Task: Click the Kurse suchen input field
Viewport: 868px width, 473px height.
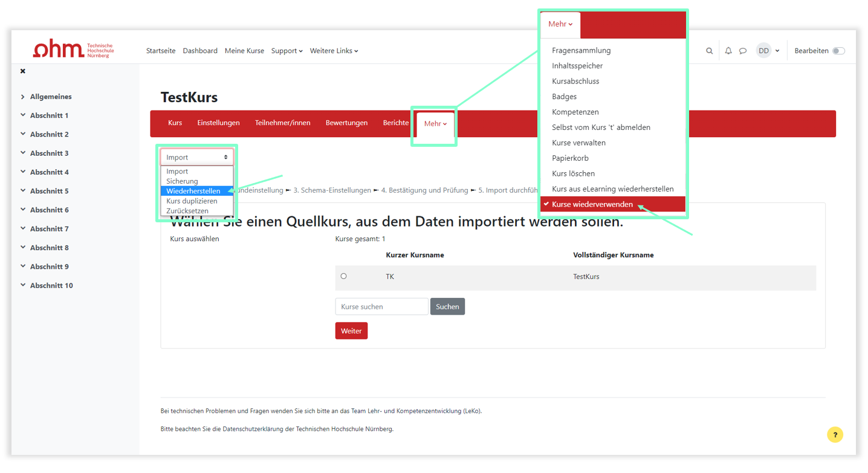Action: [x=381, y=307]
